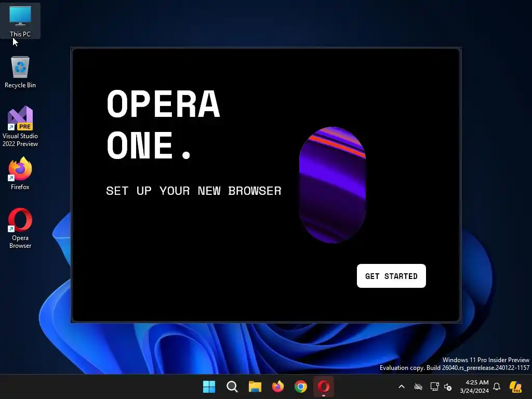532x399 pixels.
Task: Open taskbar Search
Action: coord(232,387)
